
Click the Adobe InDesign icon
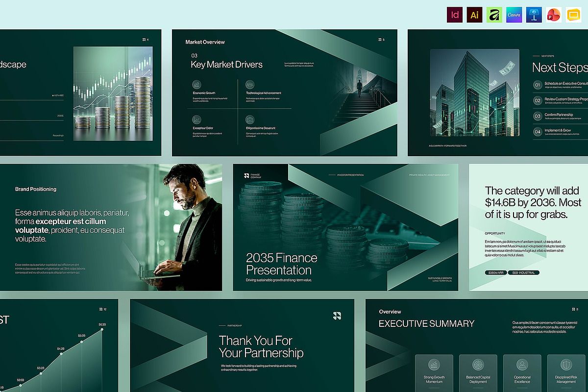point(455,15)
